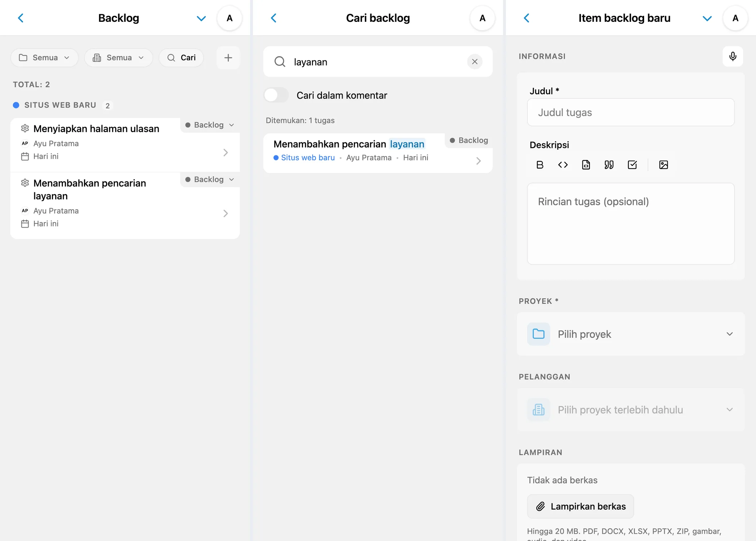The width and height of the screenshot is (756, 541).
Task: Open Menyiapkan halaman ulasan task arrow
Action: coord(225,152)
